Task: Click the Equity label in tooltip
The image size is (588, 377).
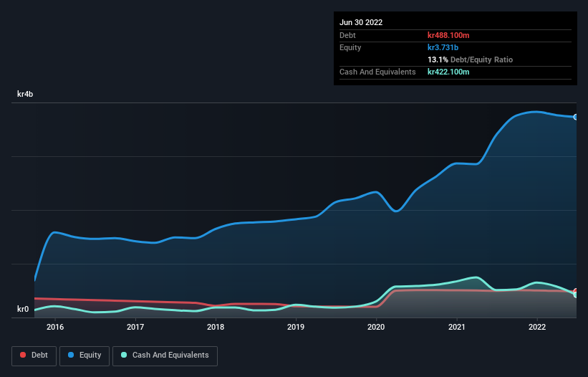Action: (350, 47)
